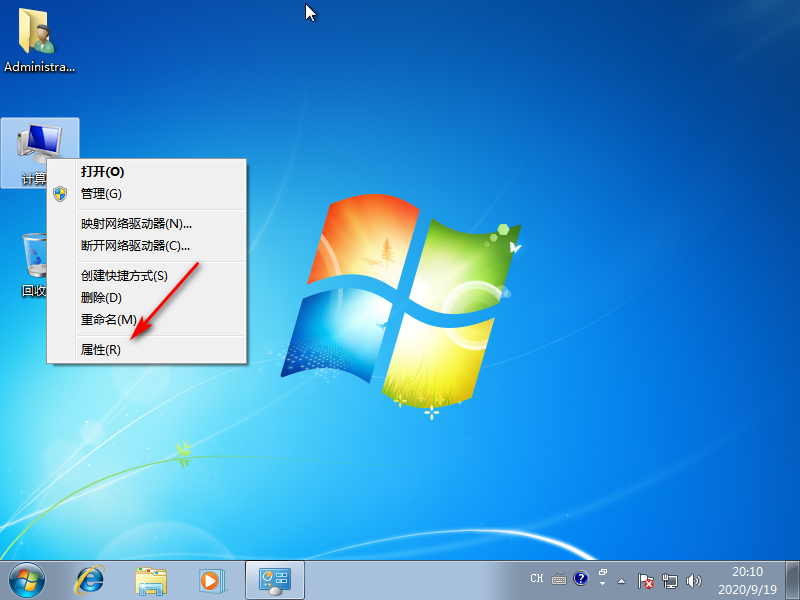Image resolution: width=800 pixels, height=600 pixels.
Task: Click the network connection tray icon
Action: pos(671,580)
